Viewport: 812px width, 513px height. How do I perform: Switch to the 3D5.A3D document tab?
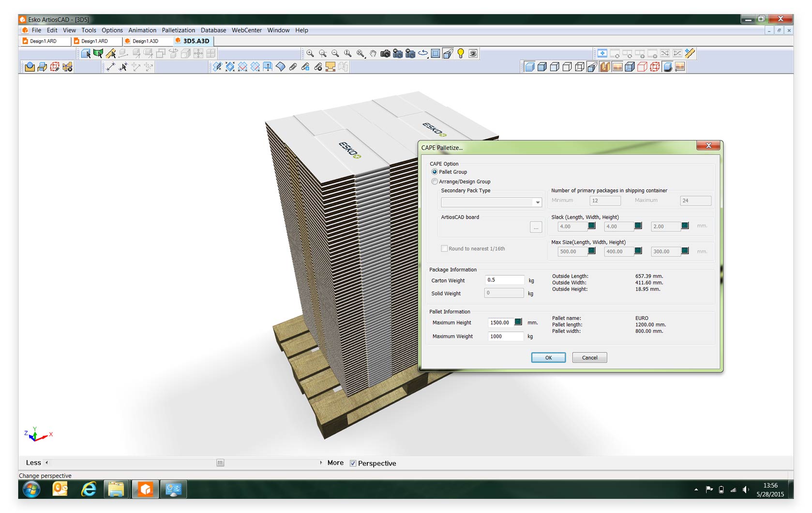[x=195, y=41]
